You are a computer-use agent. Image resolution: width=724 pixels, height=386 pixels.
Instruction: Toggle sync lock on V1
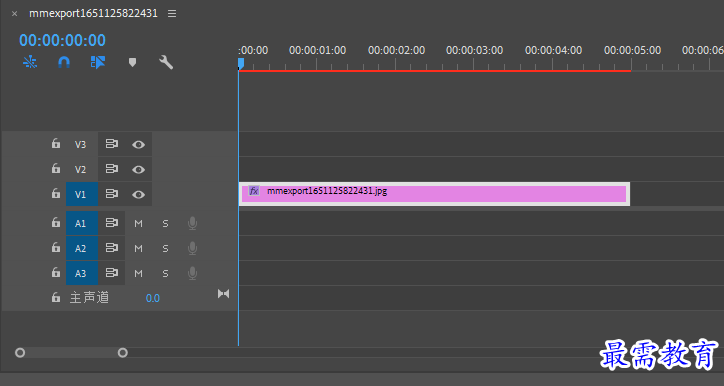click(112, 194)
